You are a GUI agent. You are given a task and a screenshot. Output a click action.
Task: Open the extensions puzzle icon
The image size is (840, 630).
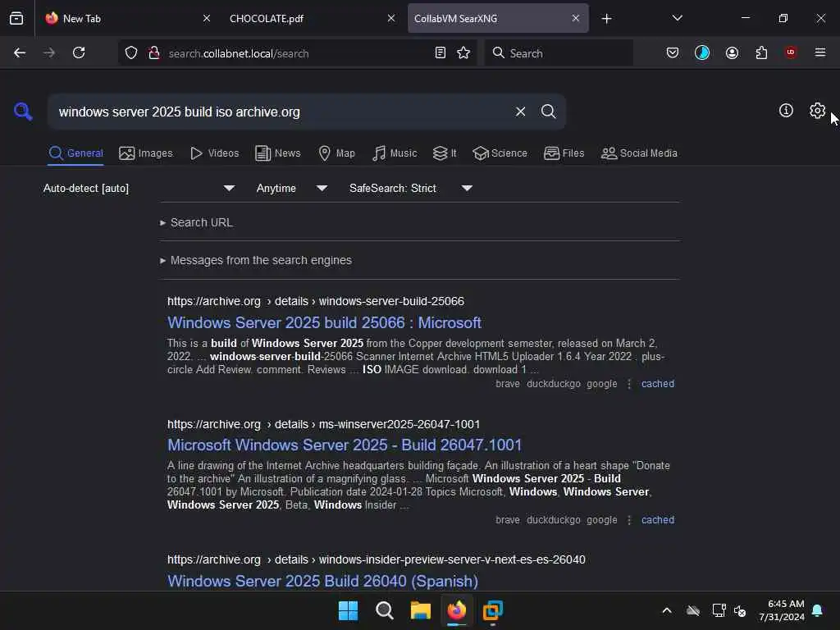coord(761,52)
